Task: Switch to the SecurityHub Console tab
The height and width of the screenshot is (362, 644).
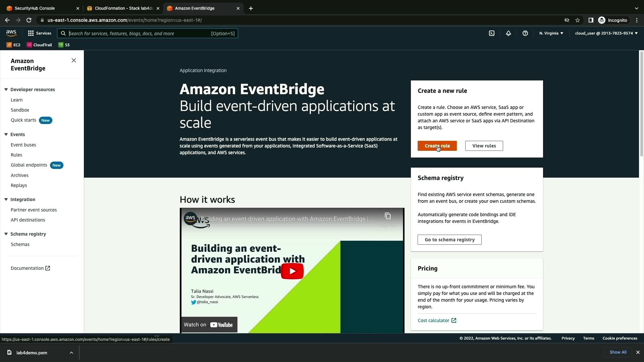Action: [35, 8]
